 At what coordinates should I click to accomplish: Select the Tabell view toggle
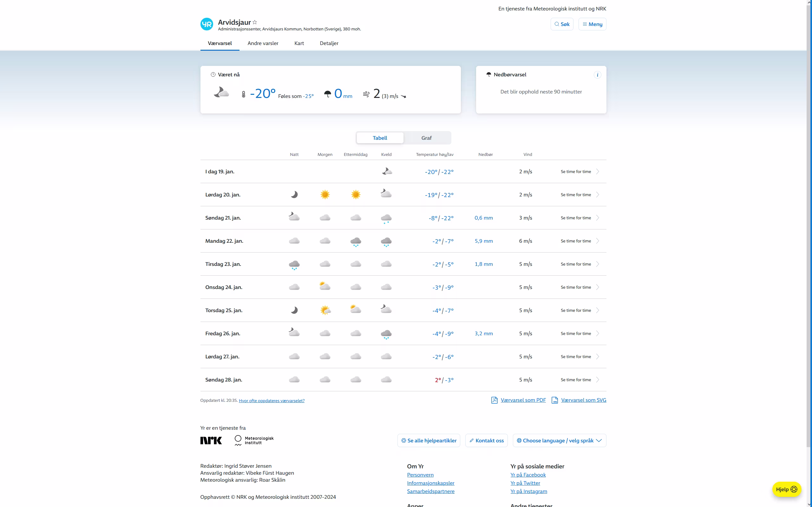click(x=380, y=138)
